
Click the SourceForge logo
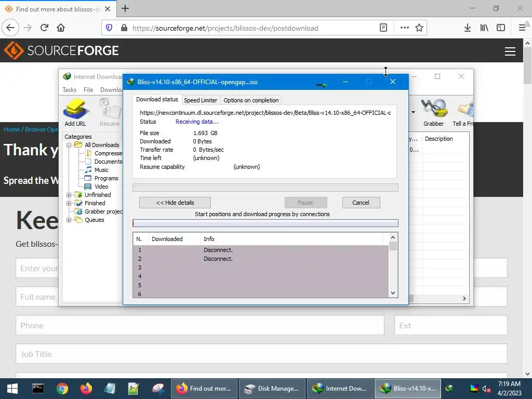point(61,50)
